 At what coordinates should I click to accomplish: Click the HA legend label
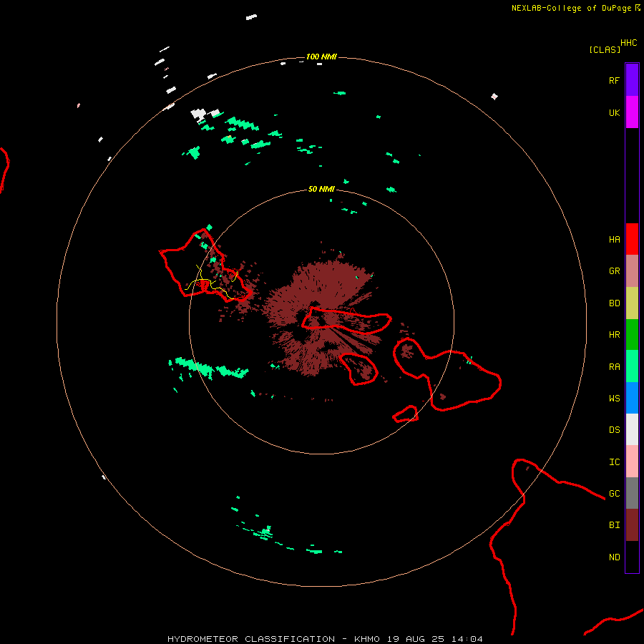coord(614,240)
